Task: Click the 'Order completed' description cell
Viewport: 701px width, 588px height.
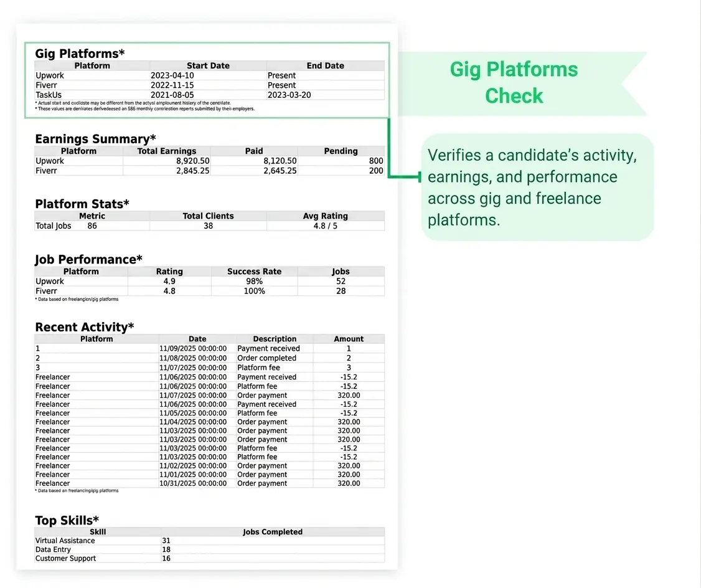Action: pos(266,358)
